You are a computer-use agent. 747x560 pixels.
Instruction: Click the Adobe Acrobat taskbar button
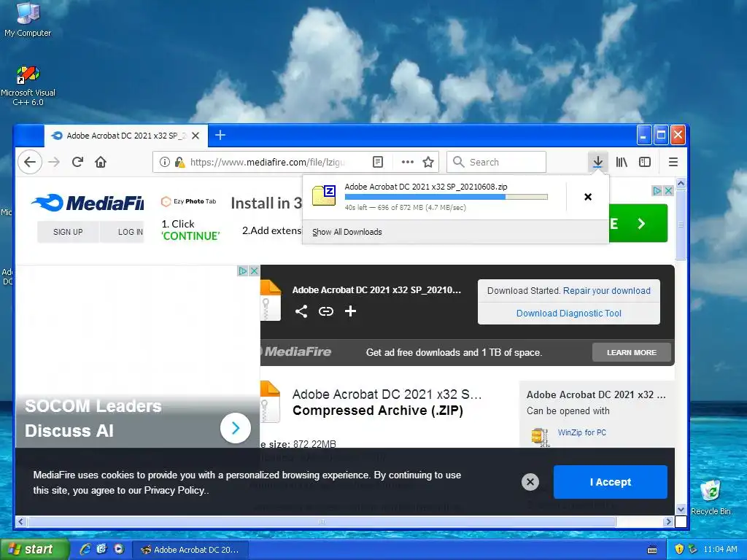click(x=190, y=550)
